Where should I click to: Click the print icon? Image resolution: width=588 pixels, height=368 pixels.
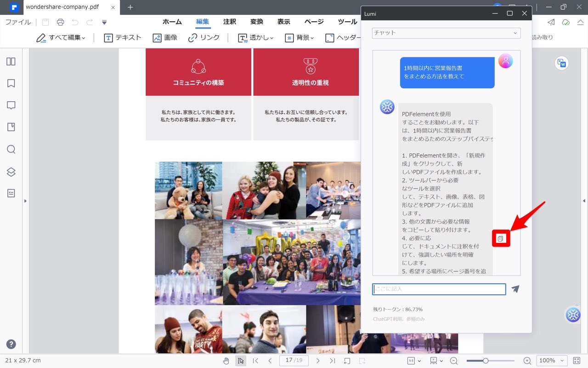[x=60, y=22]
